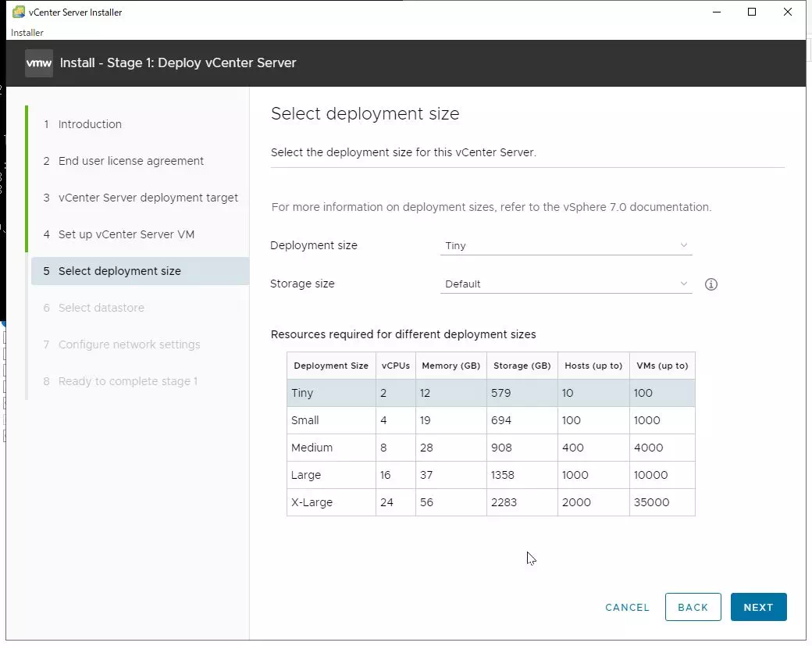The height and width of the screenshot is (646, 812).
Task: Click memory value 28 in Medium row
Action: [x=426, y=448]
